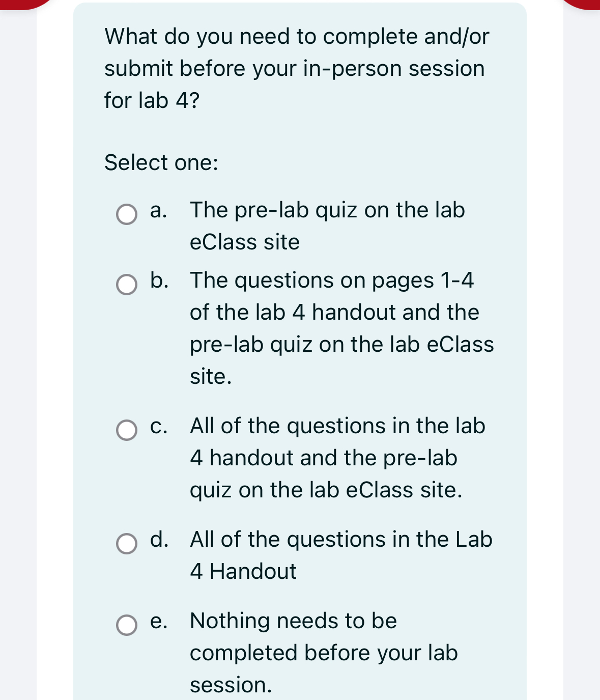This screenshot has height=700, width=600.
Task: Click the red corner shape at top right
Action: click(581, 4)
